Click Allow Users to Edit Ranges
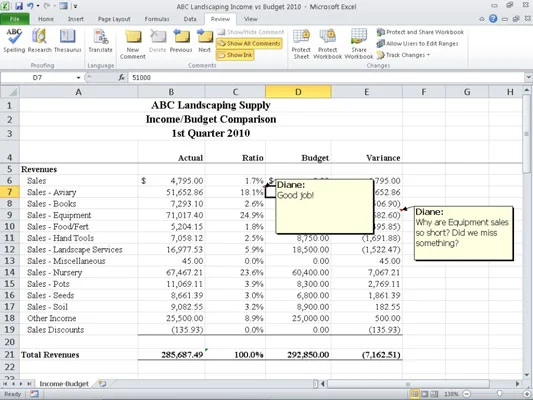 pyautogui.click(x=417, y=44)
